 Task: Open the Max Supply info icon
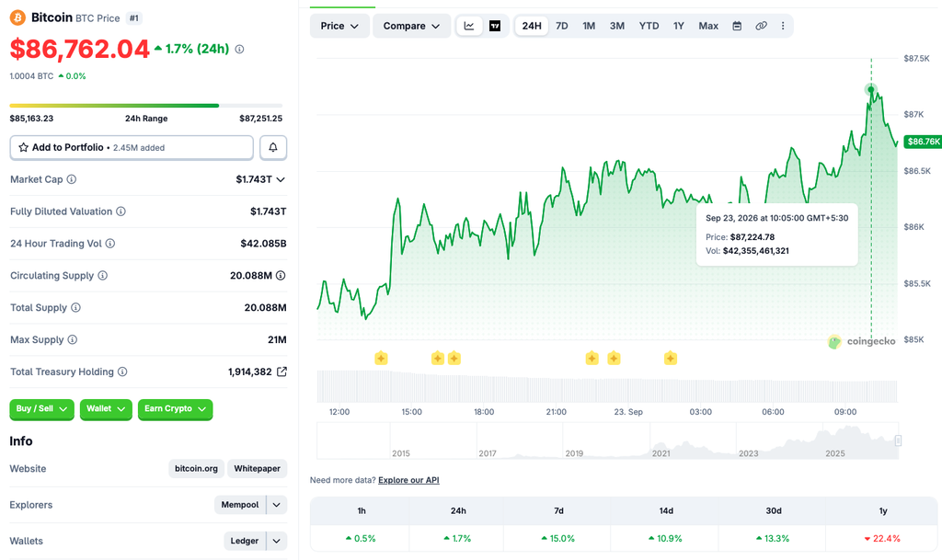pos(72,339)
